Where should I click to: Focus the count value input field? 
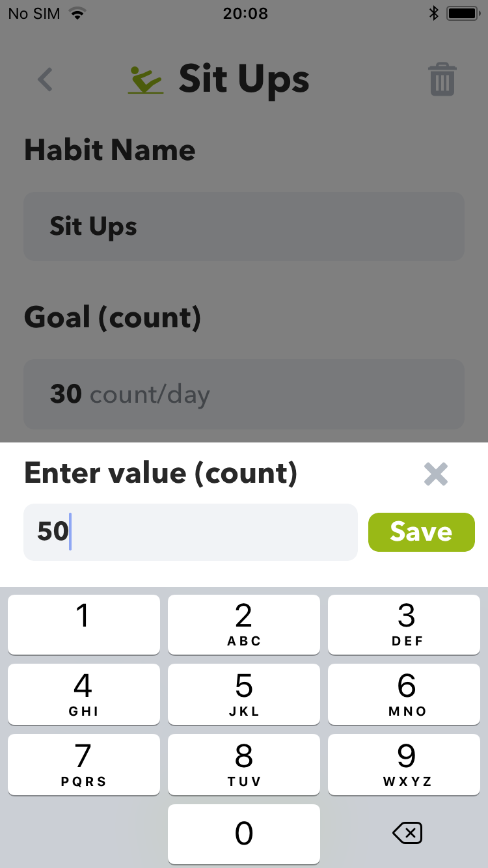tap(190, 532)
